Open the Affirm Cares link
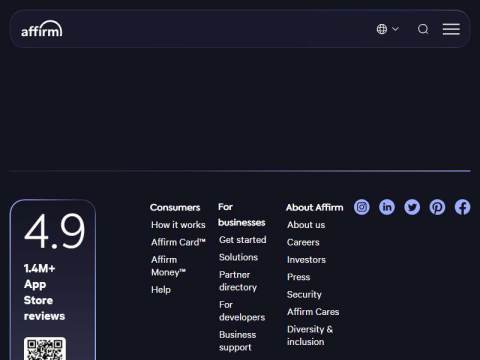This screenshot has height=360, width=480. click(x=313, y=312)
